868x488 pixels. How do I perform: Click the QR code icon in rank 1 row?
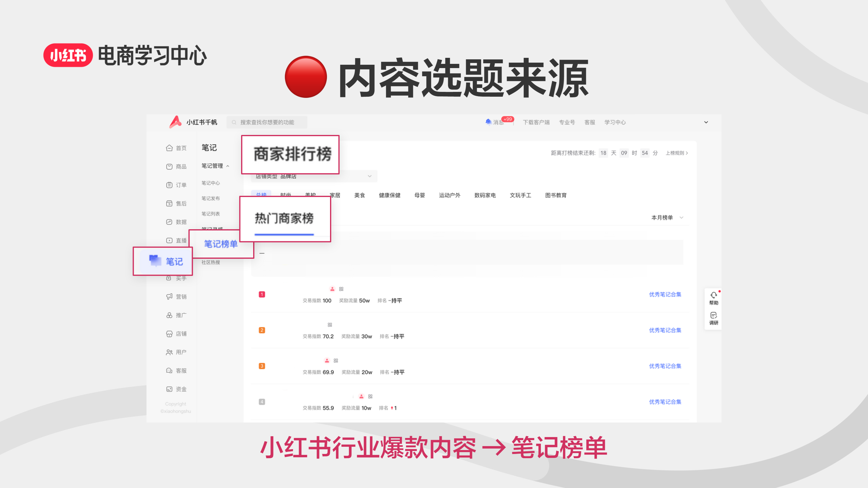coord(341,289)
